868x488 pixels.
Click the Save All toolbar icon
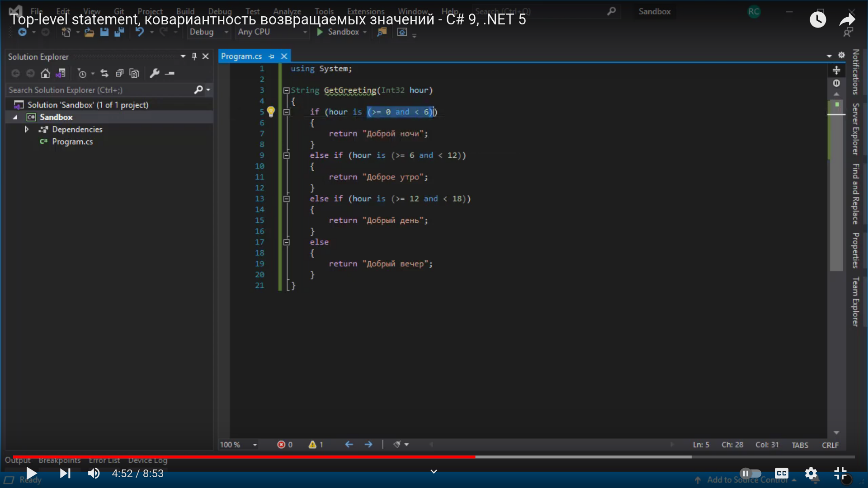119,32
